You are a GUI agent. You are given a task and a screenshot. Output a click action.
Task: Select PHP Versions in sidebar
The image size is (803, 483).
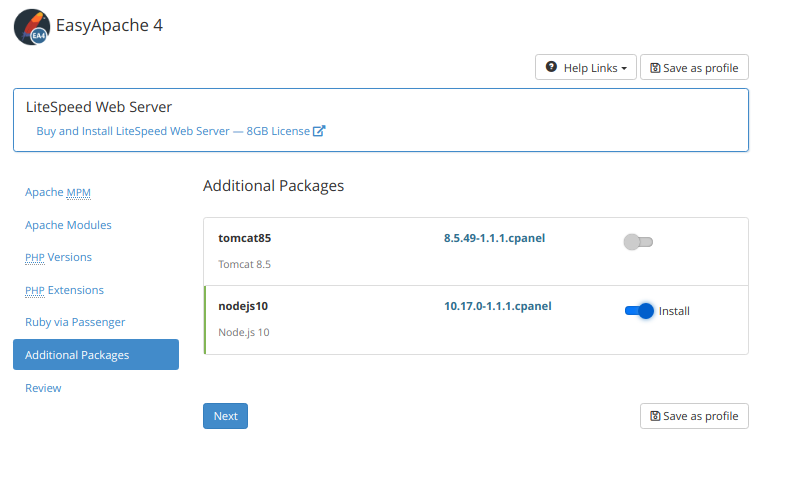58,257
